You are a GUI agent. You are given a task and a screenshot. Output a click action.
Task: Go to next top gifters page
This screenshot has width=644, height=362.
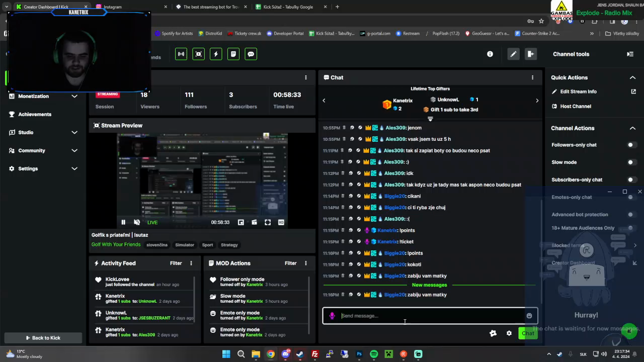[537, 101]
